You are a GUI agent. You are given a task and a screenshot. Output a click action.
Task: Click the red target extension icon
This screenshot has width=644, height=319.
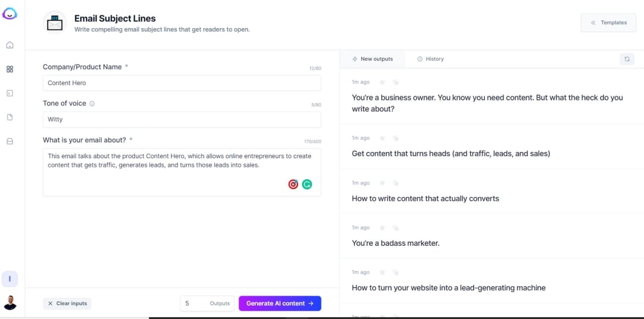pos(293,184)
